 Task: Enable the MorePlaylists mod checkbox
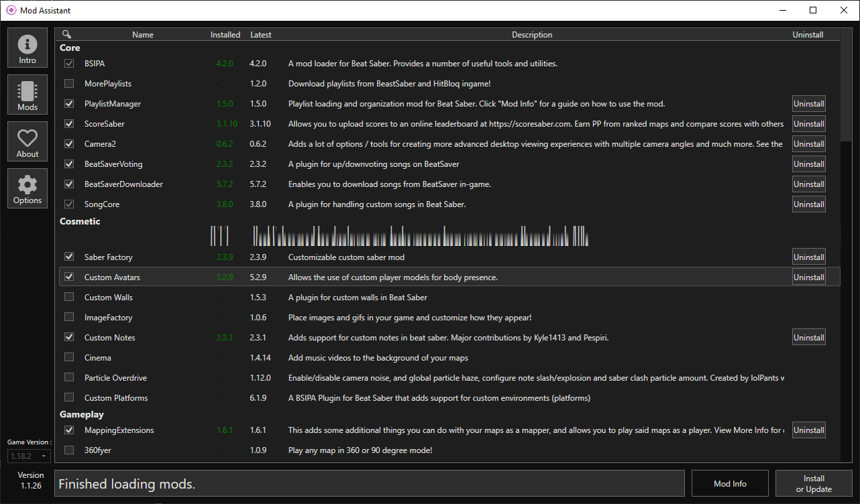point(68,83)
